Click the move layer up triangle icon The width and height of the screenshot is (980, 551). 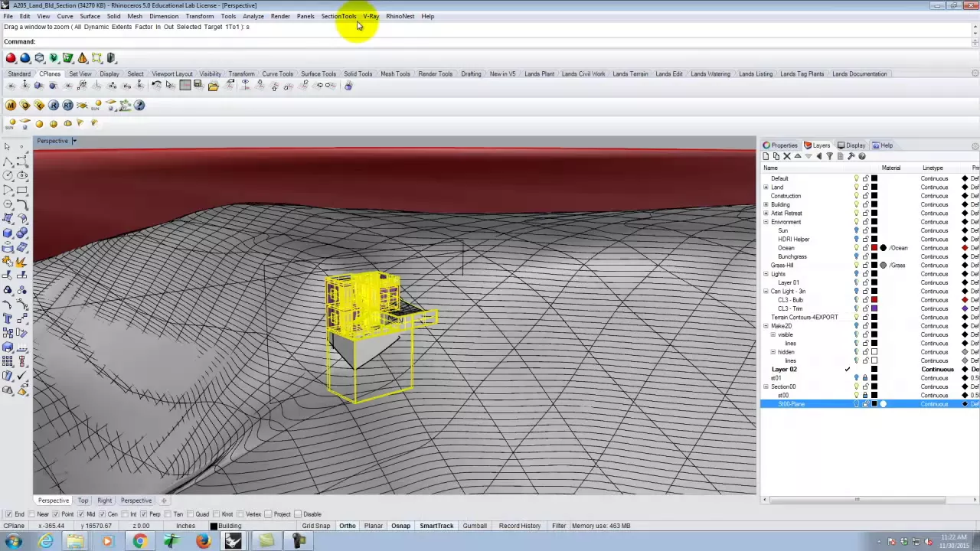(x=797, y=156)
